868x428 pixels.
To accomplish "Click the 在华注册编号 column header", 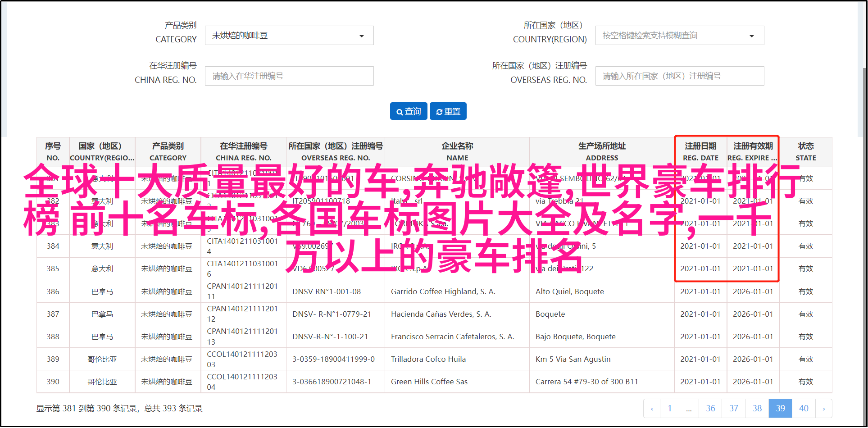I will click(244, 152).
